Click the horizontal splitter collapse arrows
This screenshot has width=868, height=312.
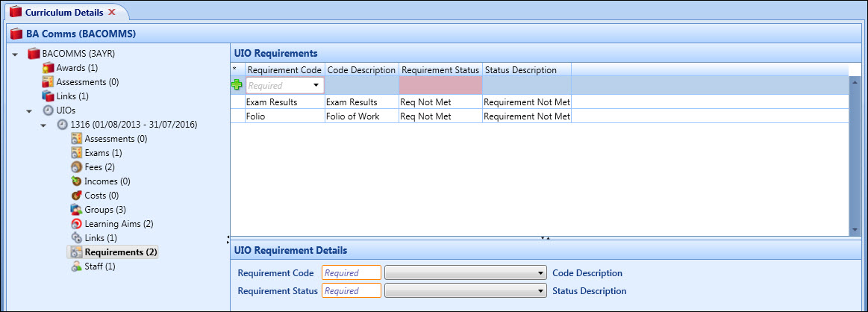(x=546, y=238)
